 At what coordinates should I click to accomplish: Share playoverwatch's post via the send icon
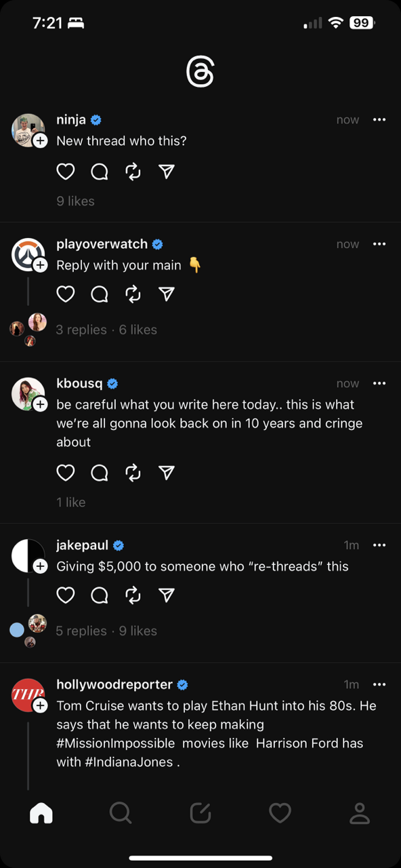[167, 294]
